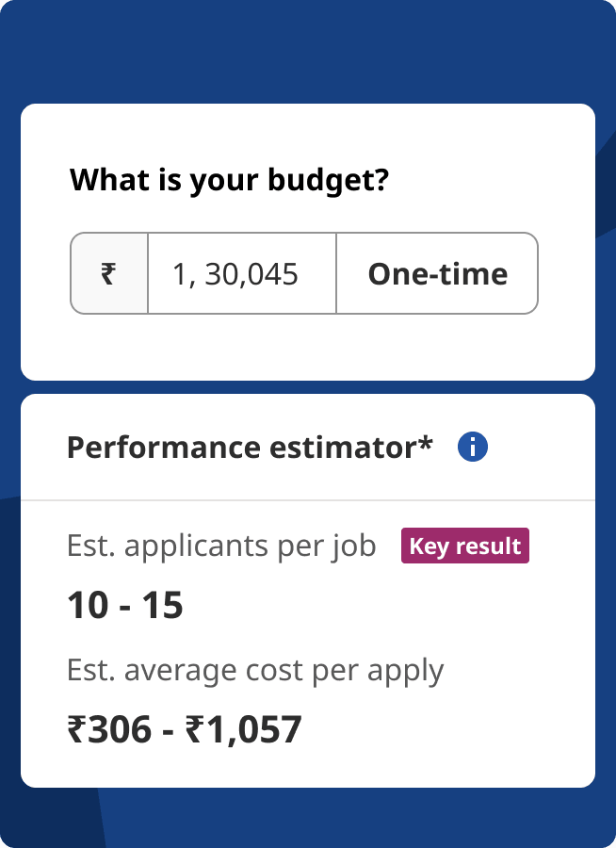Click the rupee symbol prefix in budget field
Viewport: 616px width, 848px height.
(x=109, y=273)
